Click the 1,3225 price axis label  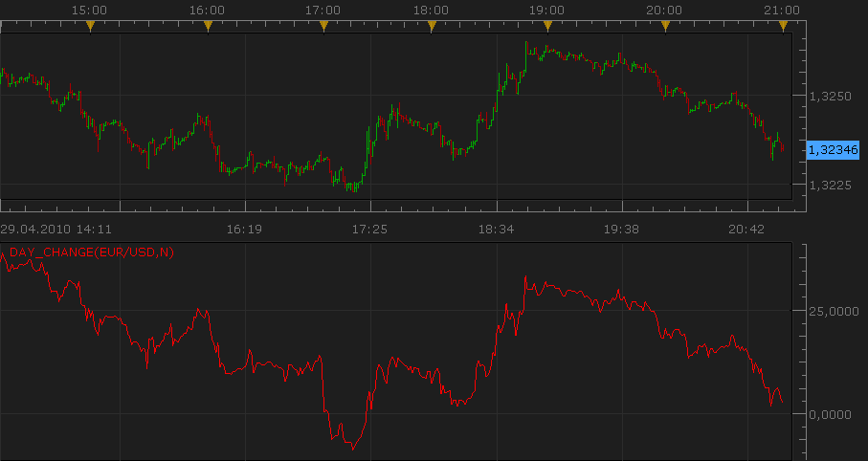pyautogui.click(x=831, y=185)
